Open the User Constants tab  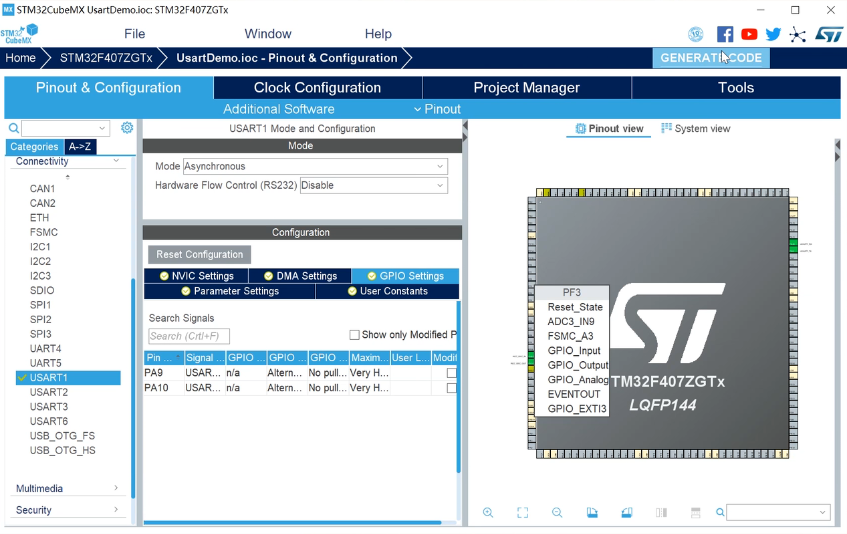point(387,291)
